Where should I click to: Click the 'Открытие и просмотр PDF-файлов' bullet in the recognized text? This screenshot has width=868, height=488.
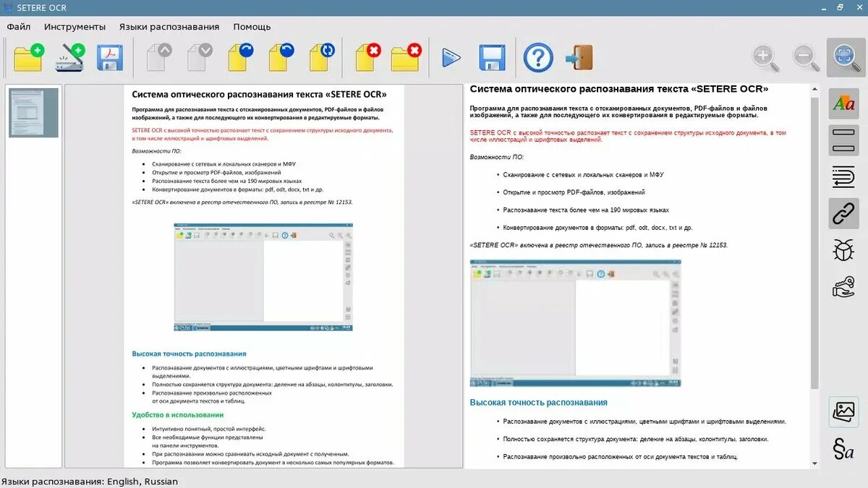[574, 192]
